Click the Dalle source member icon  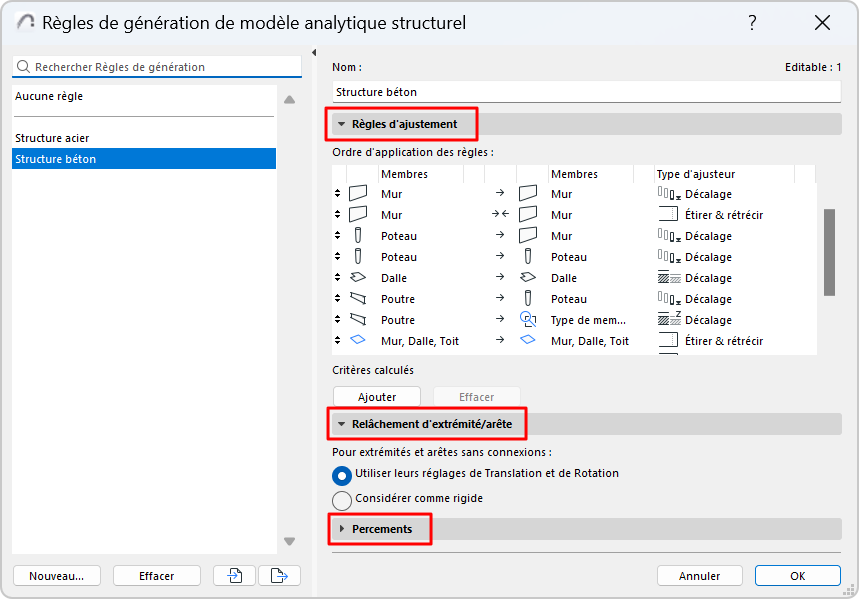[x=357, y=278]
